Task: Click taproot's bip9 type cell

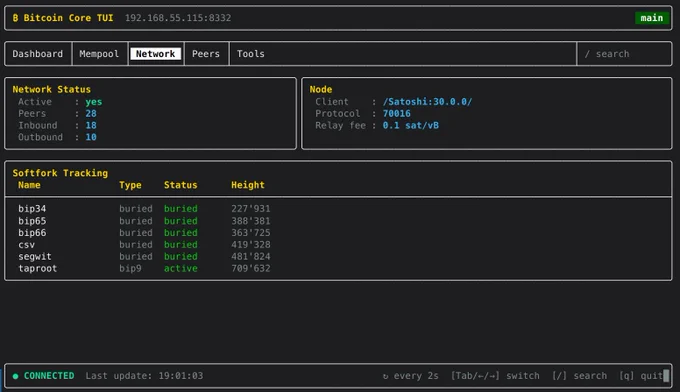Action: [130, 268]
